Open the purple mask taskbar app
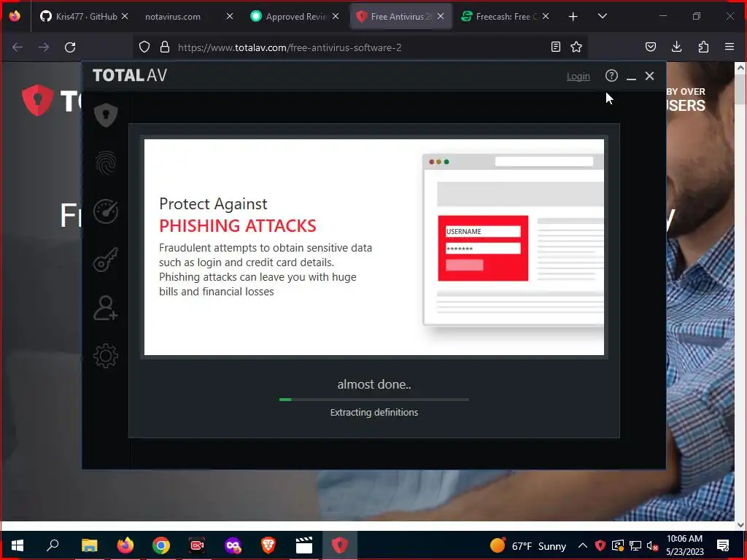Viewport: 747px width, 560px height. tap(233, 545)
